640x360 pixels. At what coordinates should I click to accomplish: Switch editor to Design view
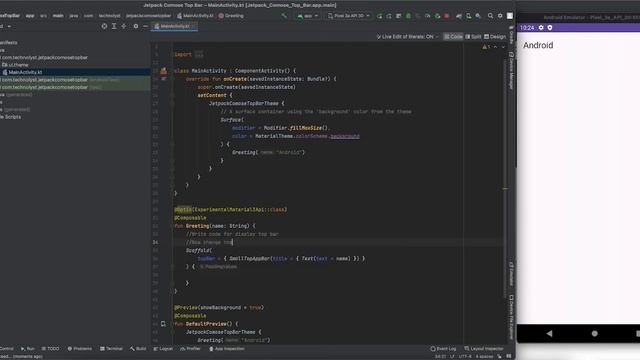click(495, 37)
